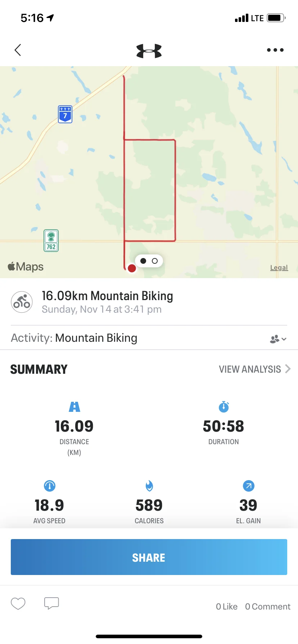This screenshot has width=298, height=644.
Task: Tap the distance road icon
Action: coord(74,406)
